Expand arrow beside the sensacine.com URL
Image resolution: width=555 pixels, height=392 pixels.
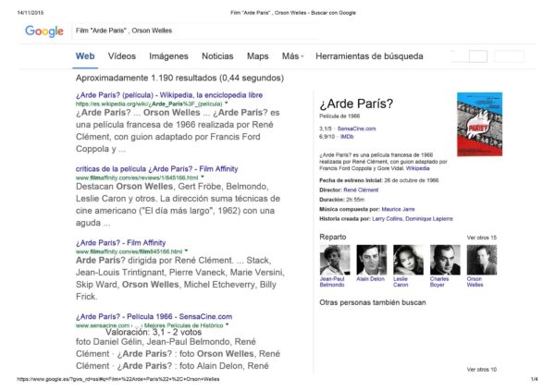(228, 325)
